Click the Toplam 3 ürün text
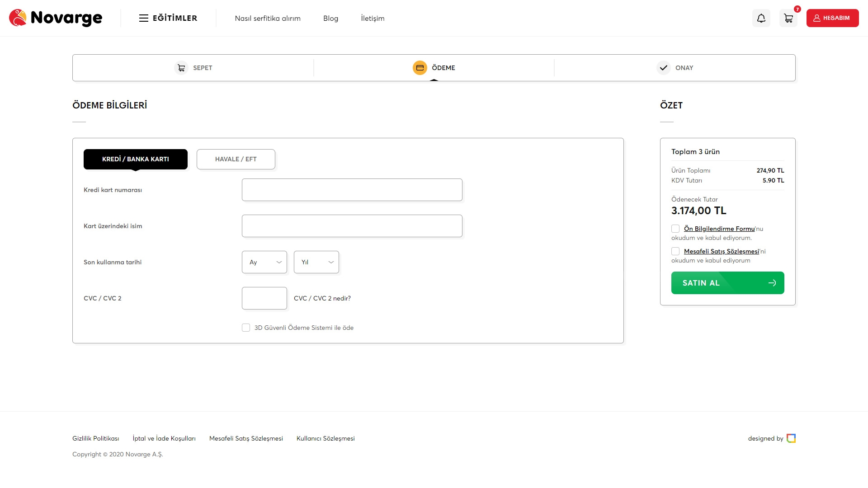Viewport: 868px width, 488px height. (695, 152)
